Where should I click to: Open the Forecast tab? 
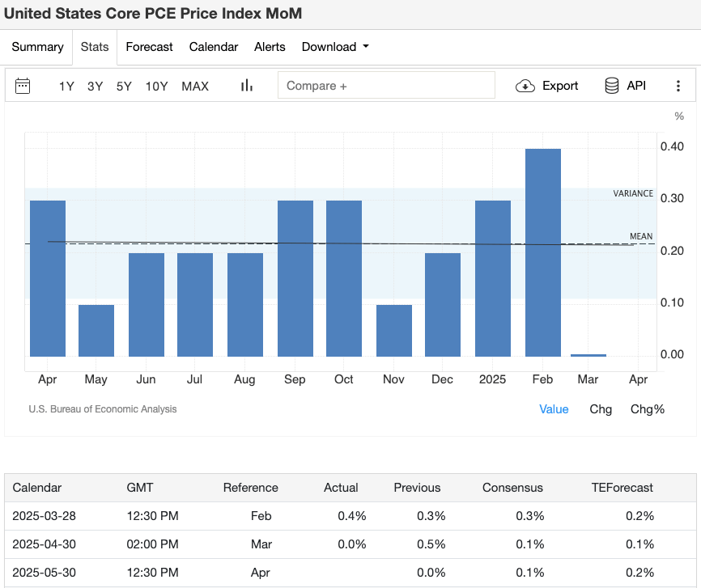tap(149, 47)
